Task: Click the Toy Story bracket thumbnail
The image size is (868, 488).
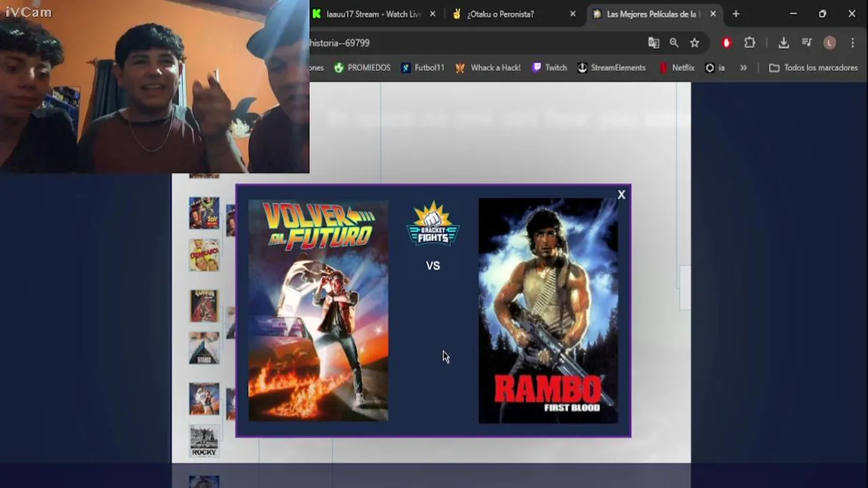Action: point(204,213)
